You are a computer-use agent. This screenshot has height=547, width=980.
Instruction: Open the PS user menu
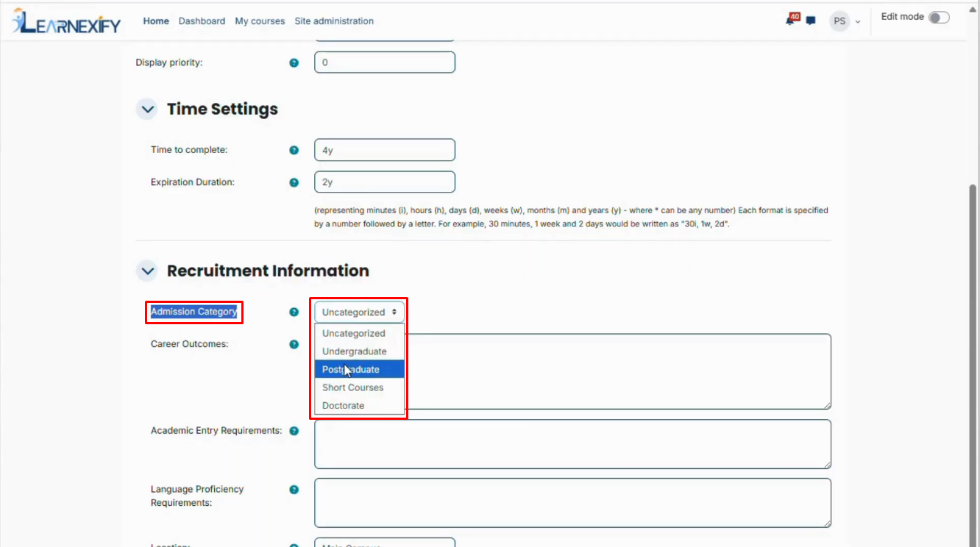[845, 21]
